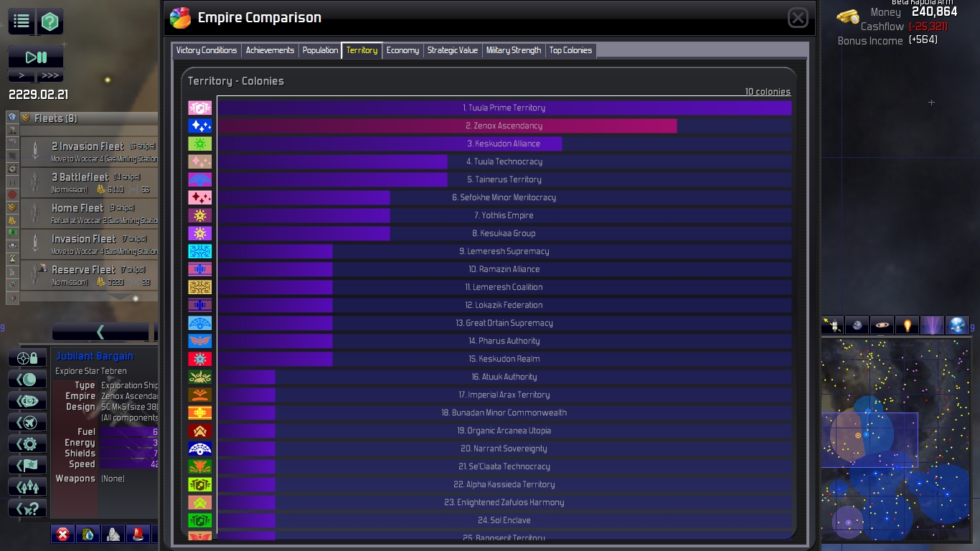Click the Earth planet minimap icon
The width and height of the screenshot is (980, 551).
click(857, 325)
